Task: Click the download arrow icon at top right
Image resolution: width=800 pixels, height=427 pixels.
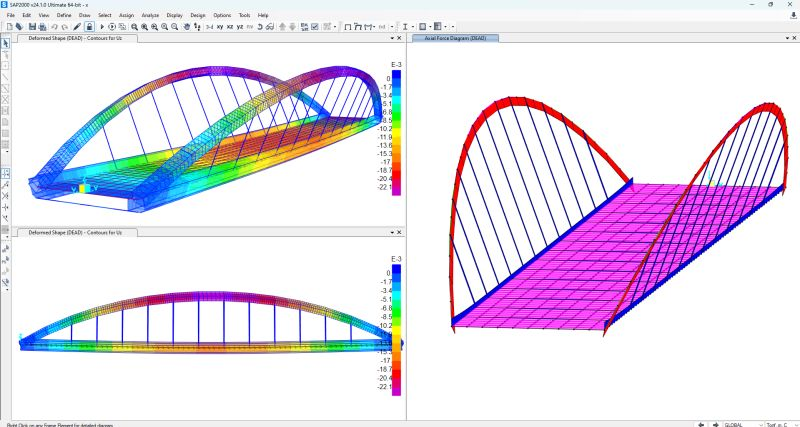Action: point(793,15)
